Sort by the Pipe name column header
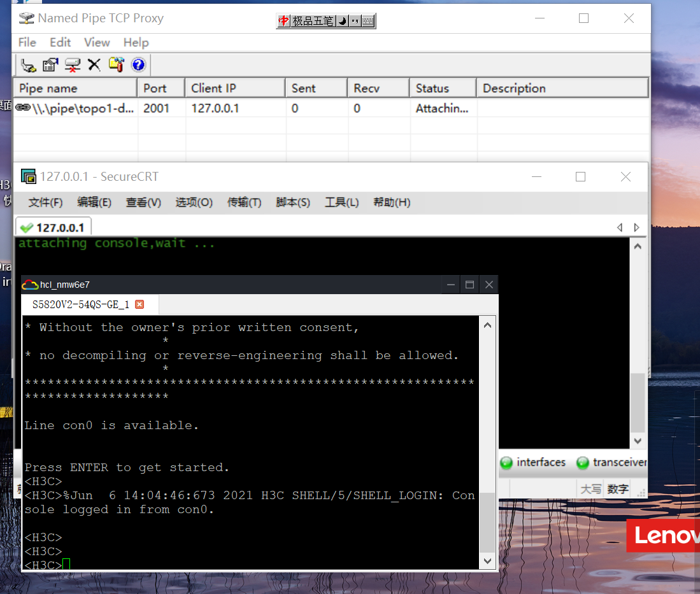700x594 pixels. (75, 88)
